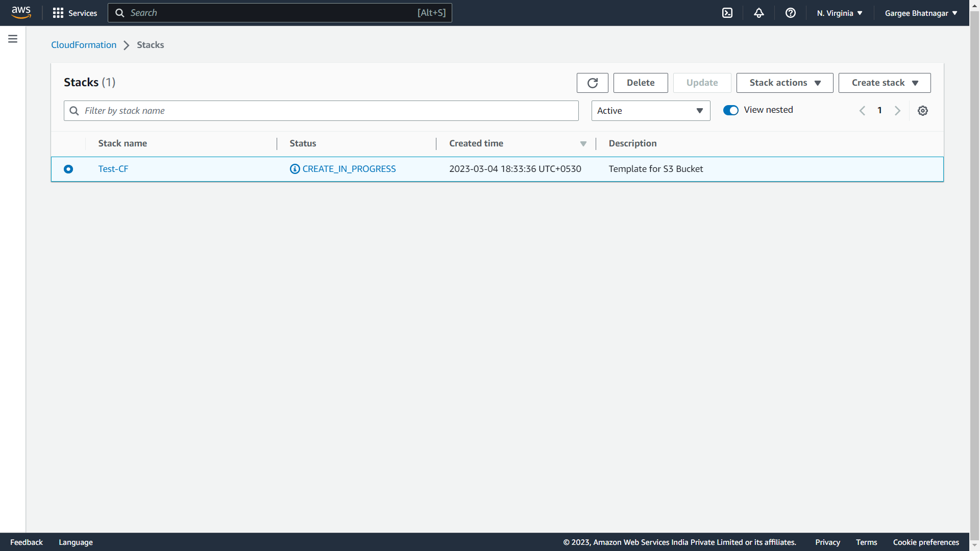Select the Test-CF stack radio button
Screen dimensions: 980x551
tap(68, 169)
